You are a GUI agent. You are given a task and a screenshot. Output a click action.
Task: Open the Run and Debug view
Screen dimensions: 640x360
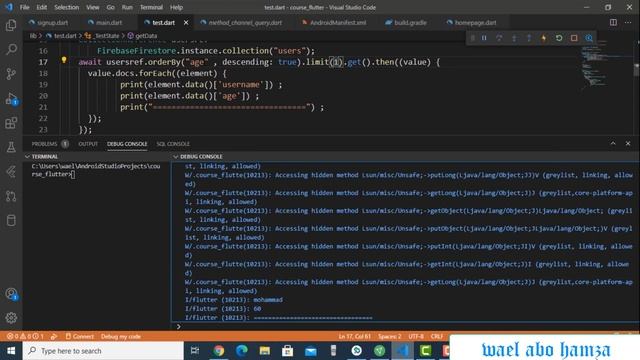point(11,99)
